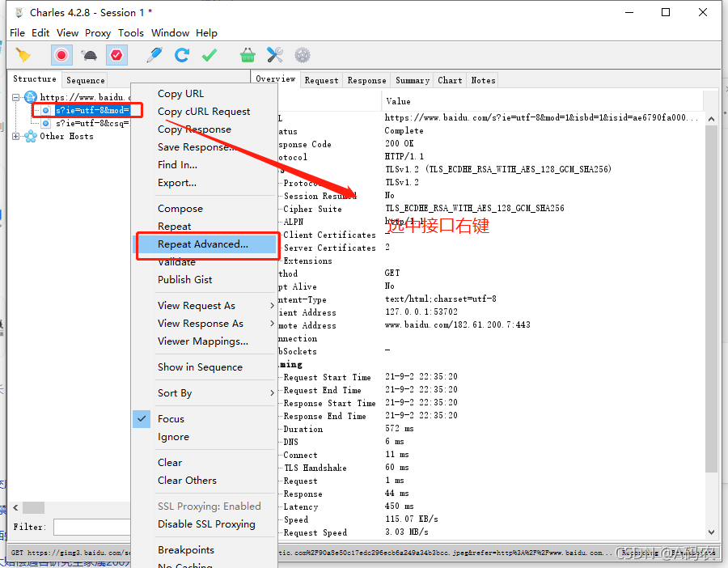This screenshot has width=728, height=568.
Task: Open the File menu
Action: tap(17, 33)
